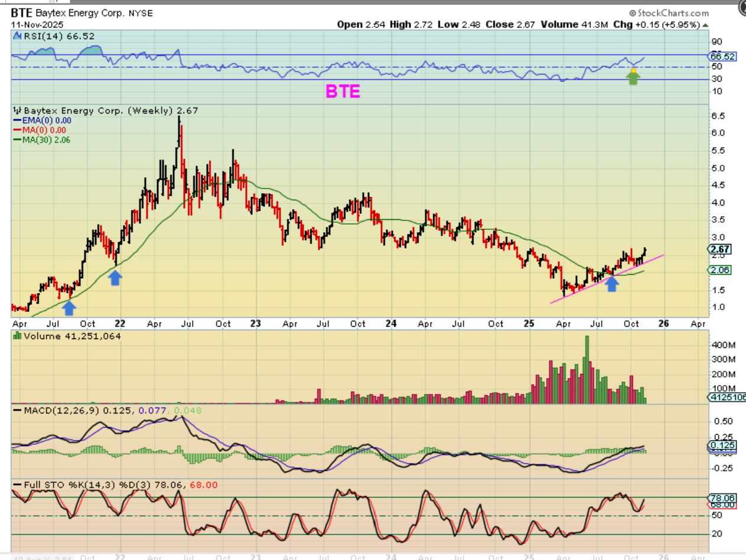Select the blue EMA(0) legend entry
The height and width of the screenshot is (560, 746).
pyautogui.click(x=41, y=121)
